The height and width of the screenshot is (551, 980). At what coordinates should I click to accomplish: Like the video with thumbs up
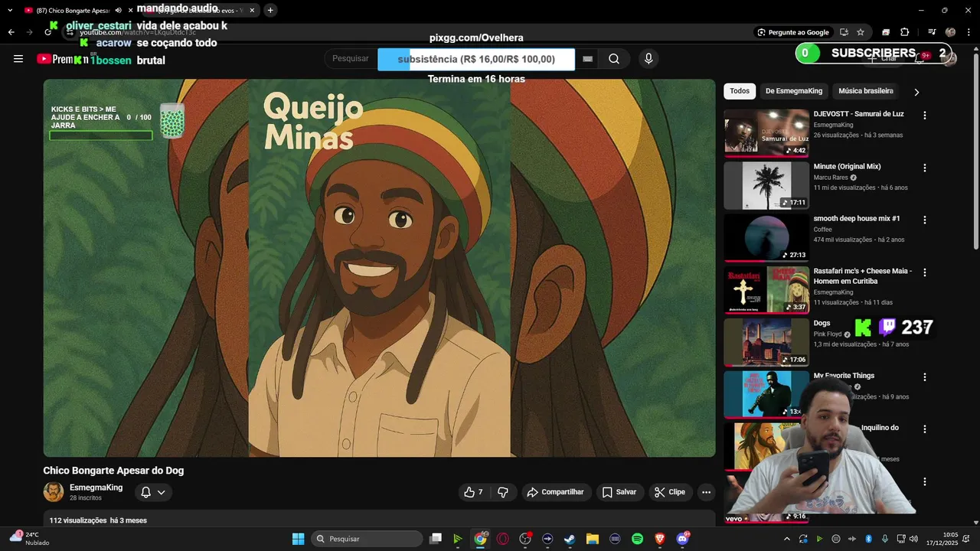coord(474,492)
